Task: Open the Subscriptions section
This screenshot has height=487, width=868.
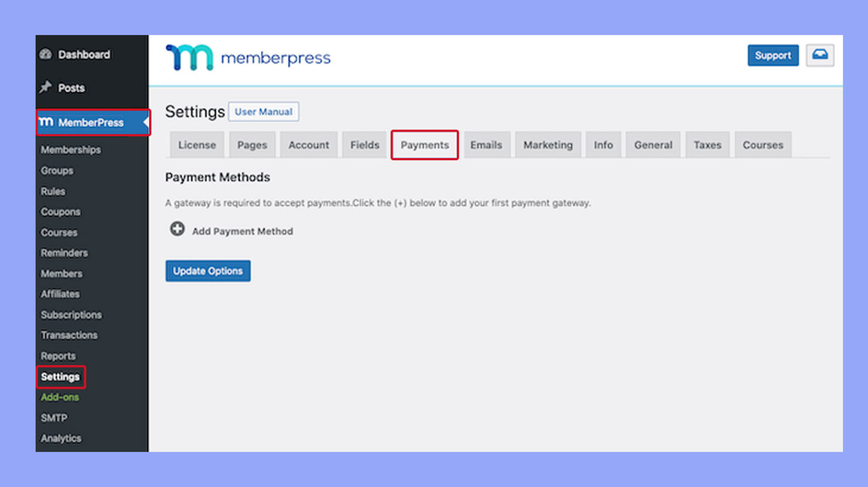Action: (x=71, y=314)
